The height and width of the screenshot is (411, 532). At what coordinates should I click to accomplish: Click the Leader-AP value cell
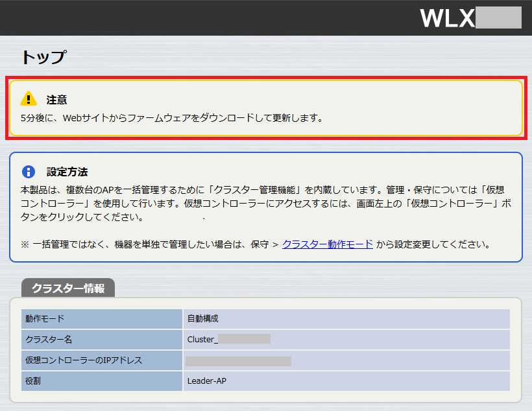coord(346,381)
